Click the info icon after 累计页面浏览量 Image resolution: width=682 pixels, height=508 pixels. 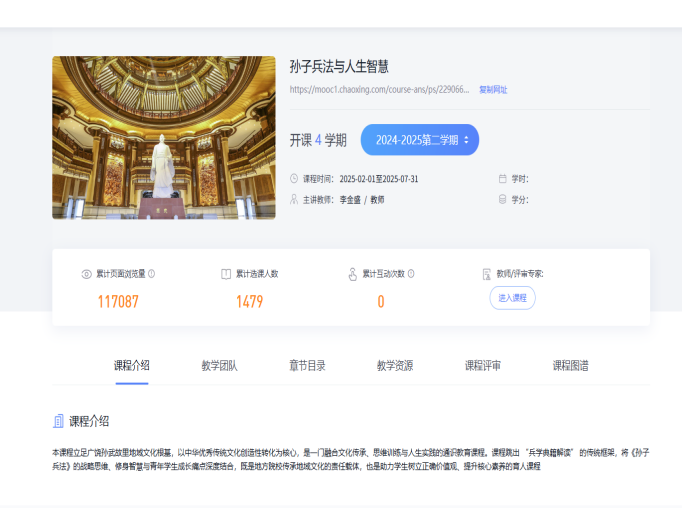click(152, 273)
